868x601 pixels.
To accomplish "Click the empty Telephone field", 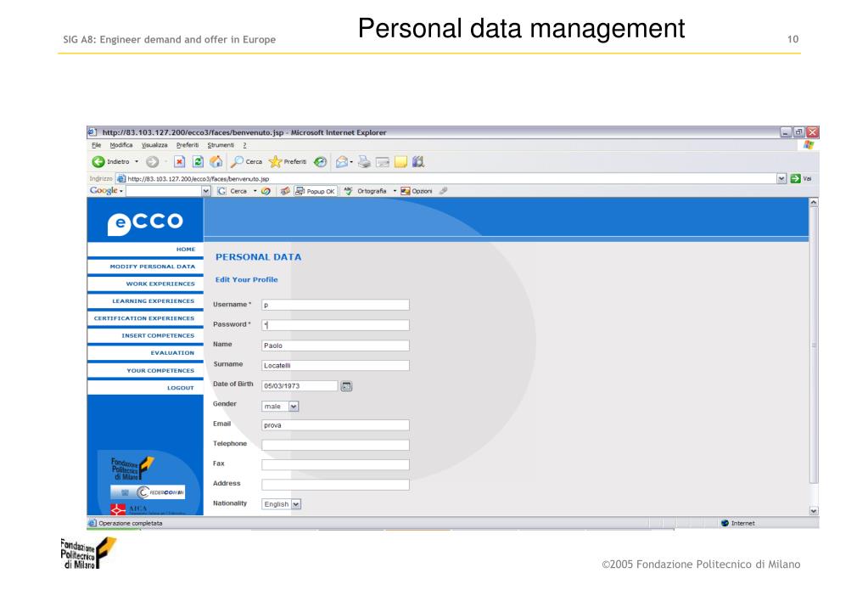I will coord(335,445).
